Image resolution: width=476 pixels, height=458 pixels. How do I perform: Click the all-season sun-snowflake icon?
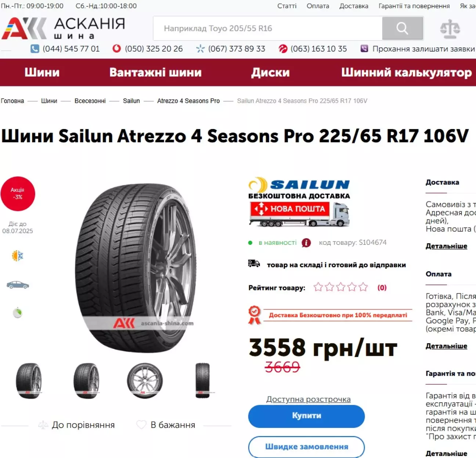coord(17,255)
